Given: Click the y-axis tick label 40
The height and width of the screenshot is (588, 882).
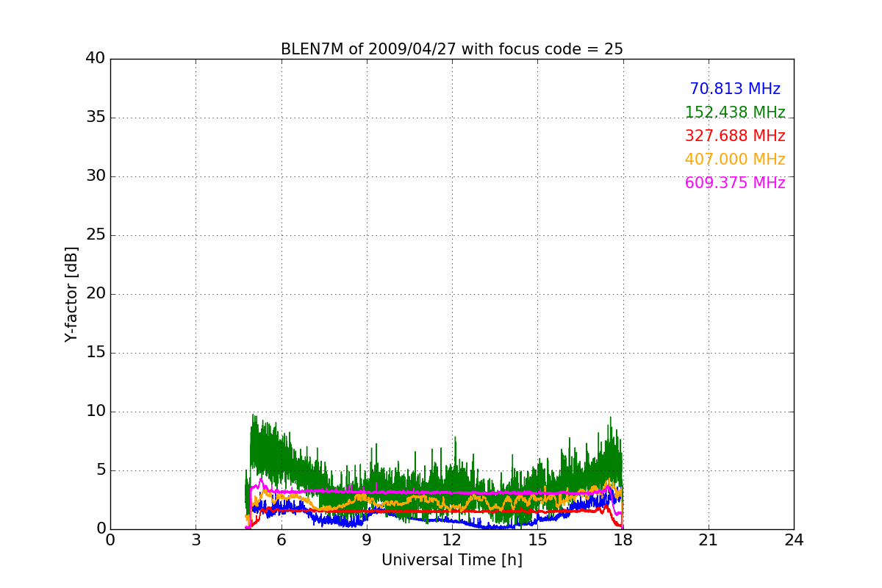Looking at the screenshot, I should pyautogui.click(x=96, y=59).
